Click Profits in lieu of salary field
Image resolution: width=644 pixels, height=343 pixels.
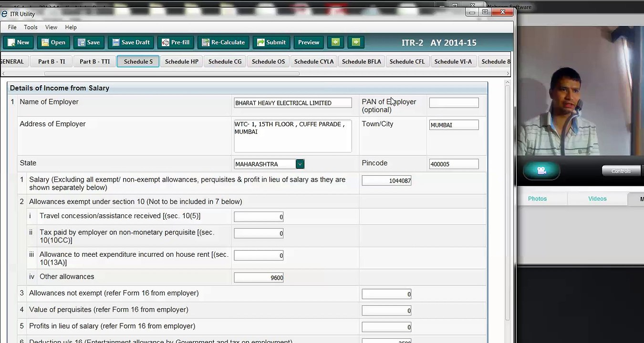point(386,327)
